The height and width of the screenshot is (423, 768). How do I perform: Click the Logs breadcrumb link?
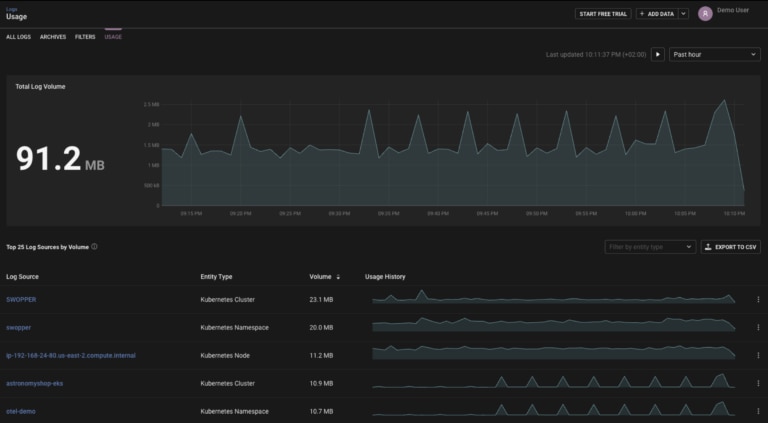(11, 9)
